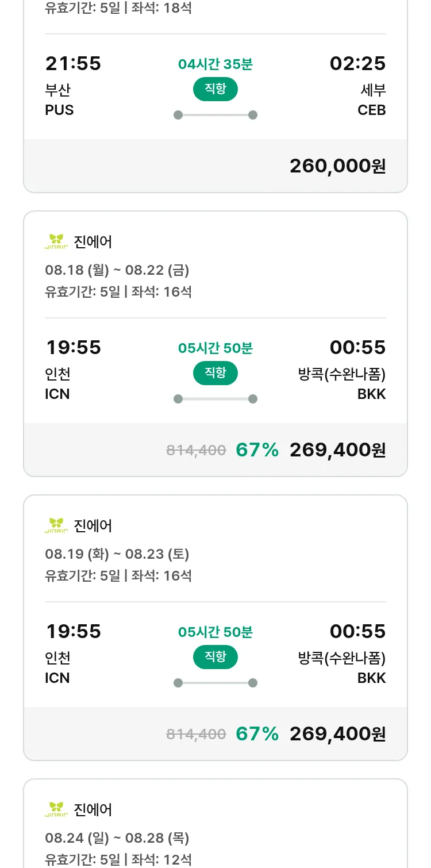Click struck-through 814,400 price on 08.19 flight
Viewport: 431px width, 868px height.
pyautogui.click(x=196, y=734)
